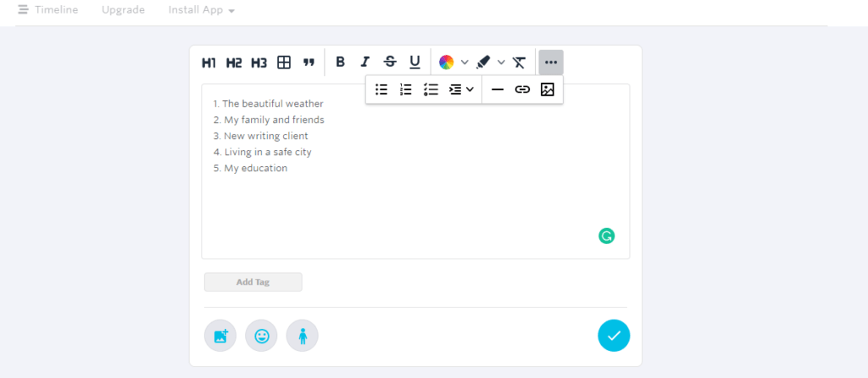868x378 pixels.
Task: Open the indent options dropdown
Action: (461, 90)
